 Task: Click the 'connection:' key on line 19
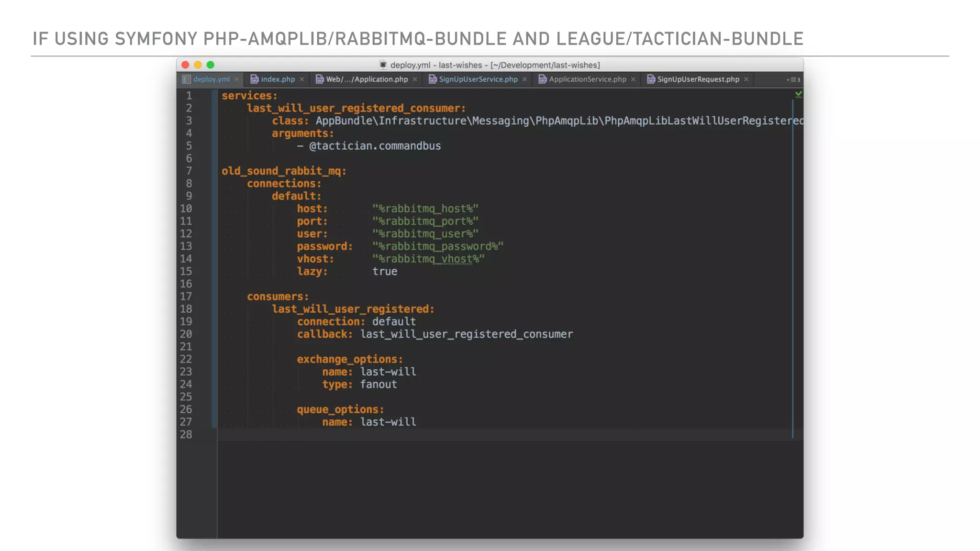331,321
